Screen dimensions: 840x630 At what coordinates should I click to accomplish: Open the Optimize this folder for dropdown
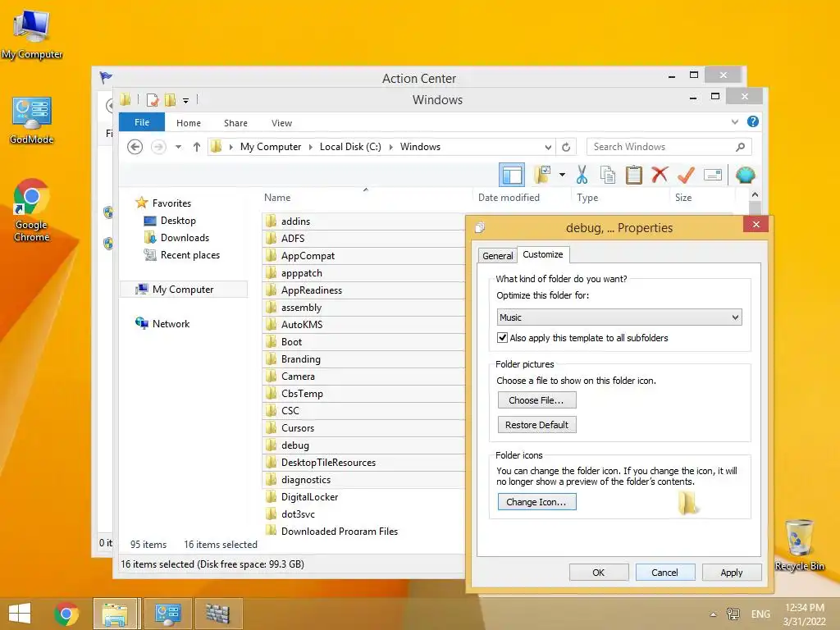(619, 317)
